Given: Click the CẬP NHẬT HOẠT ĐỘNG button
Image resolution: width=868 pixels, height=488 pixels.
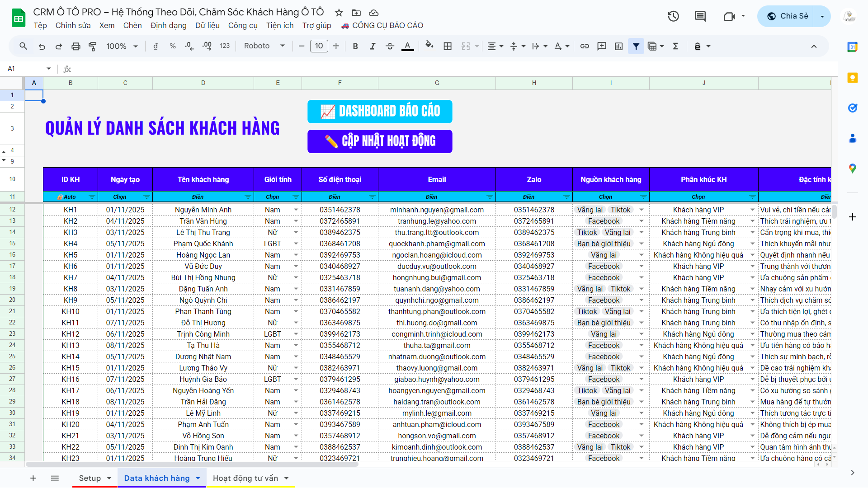Looking at the screenshot, I should [x=380, y=141].
